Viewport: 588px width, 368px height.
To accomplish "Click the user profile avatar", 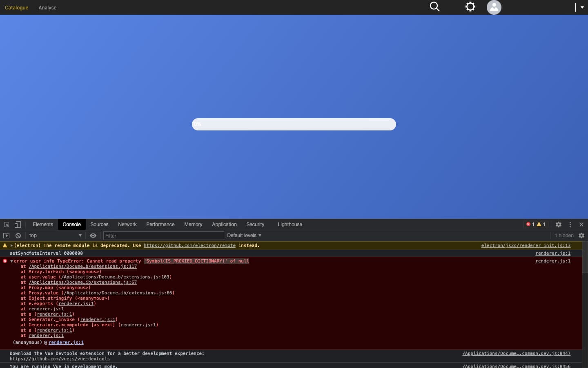I will (x=494, y=7).
